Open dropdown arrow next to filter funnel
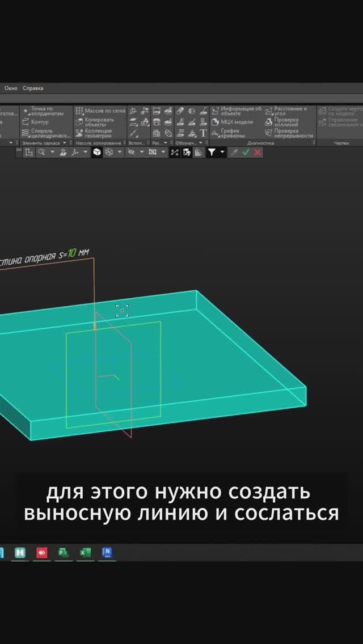The height and width of the screenshot is (644, 363). point(222,152)
